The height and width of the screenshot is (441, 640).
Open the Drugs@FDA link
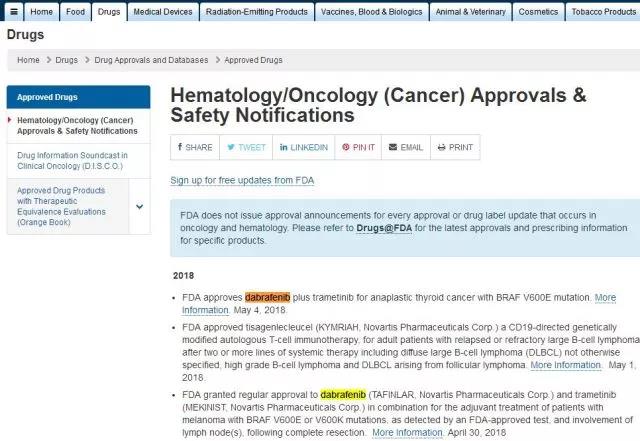tap(384, 228)
